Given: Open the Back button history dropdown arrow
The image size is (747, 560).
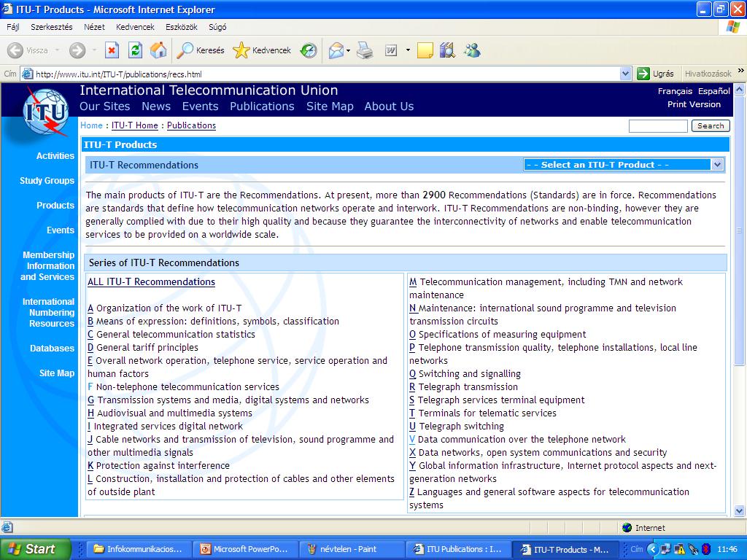Looking at the screenshot, I should coord(57,50).
